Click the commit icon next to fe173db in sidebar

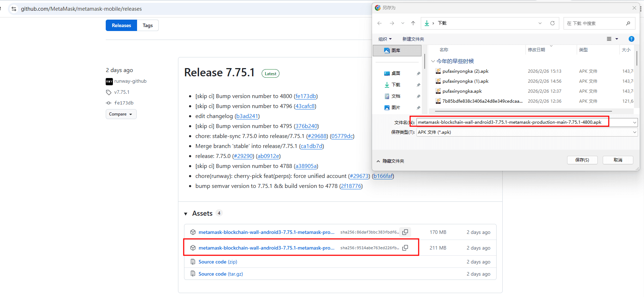tap(109, 103)
